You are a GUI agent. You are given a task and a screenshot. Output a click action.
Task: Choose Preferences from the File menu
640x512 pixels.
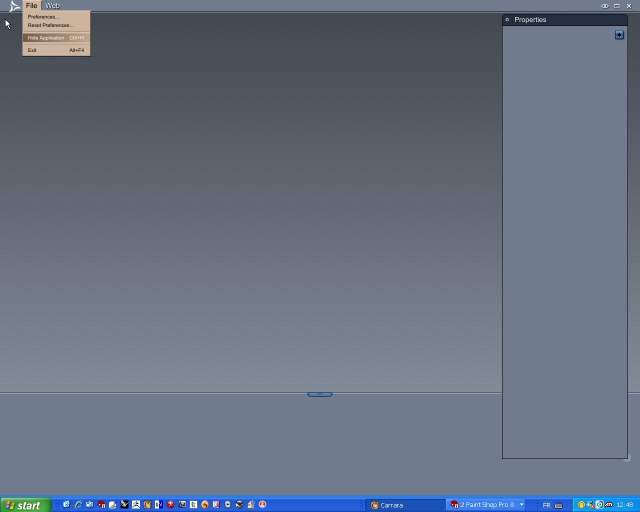[56, 17]
